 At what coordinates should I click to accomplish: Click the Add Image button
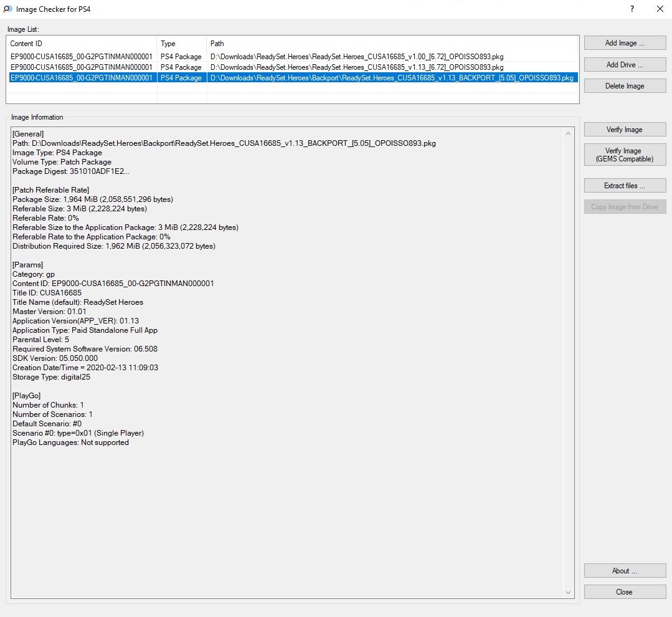(x=625, y=43)
